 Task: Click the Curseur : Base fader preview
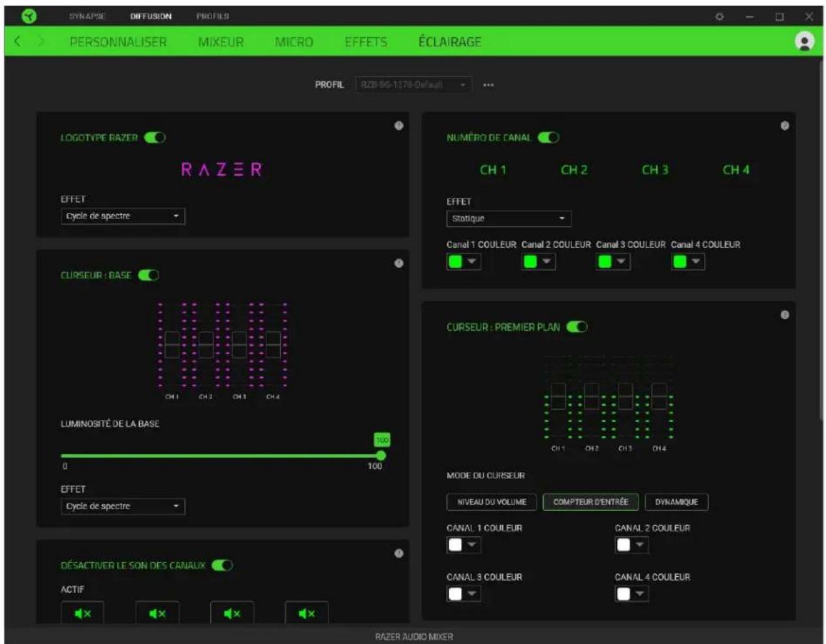tap(222, 350)
